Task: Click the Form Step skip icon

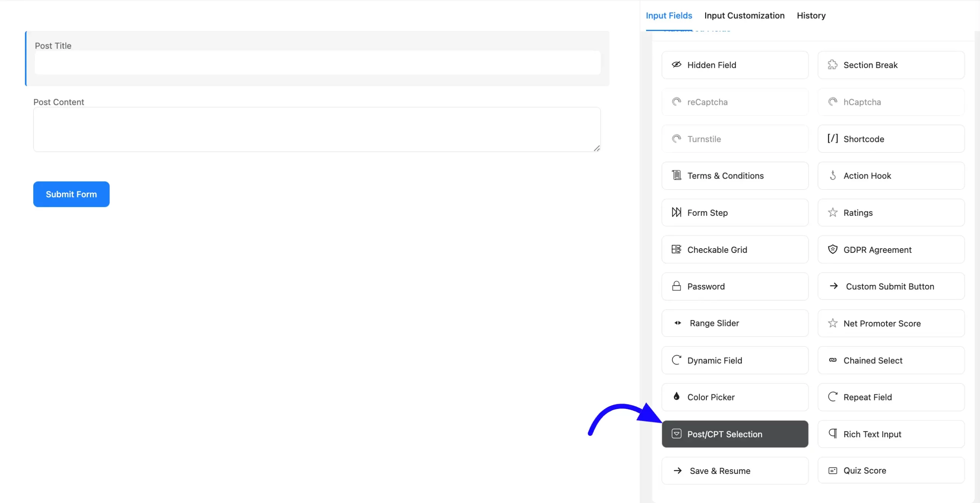Action: (x=676, y=212)
